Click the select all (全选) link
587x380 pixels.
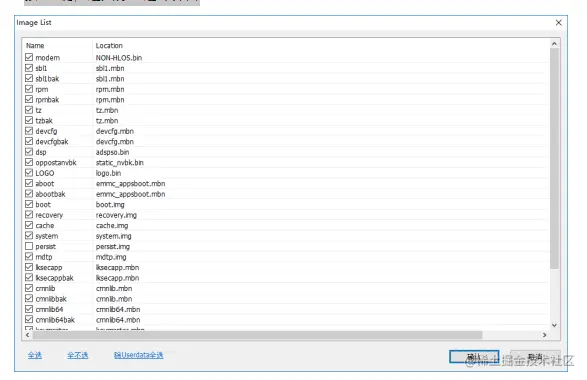[34, 355]
